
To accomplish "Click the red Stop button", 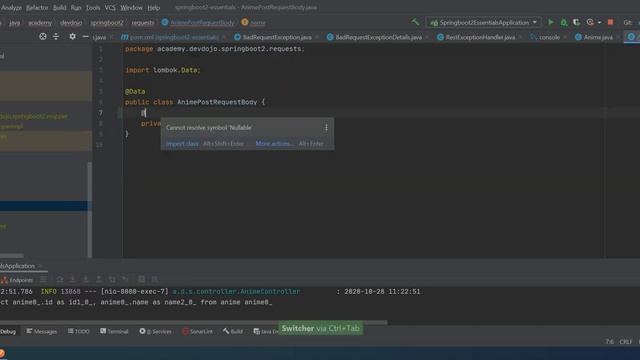I will pyautogui.click(x=610, y=22).
